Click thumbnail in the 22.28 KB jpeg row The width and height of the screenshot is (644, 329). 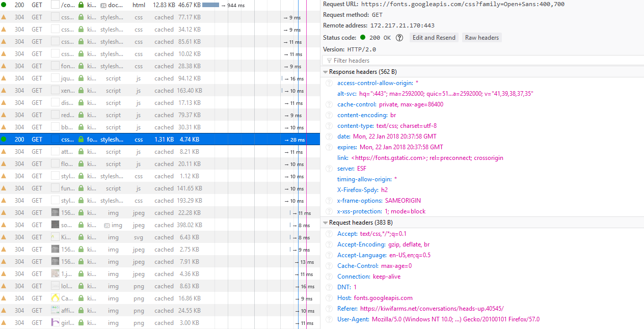56,212
